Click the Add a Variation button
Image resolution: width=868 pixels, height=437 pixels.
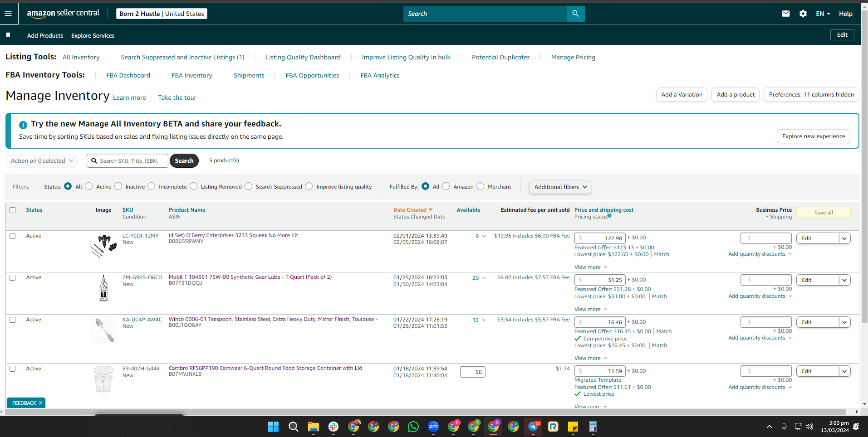[x=682, y=94]
